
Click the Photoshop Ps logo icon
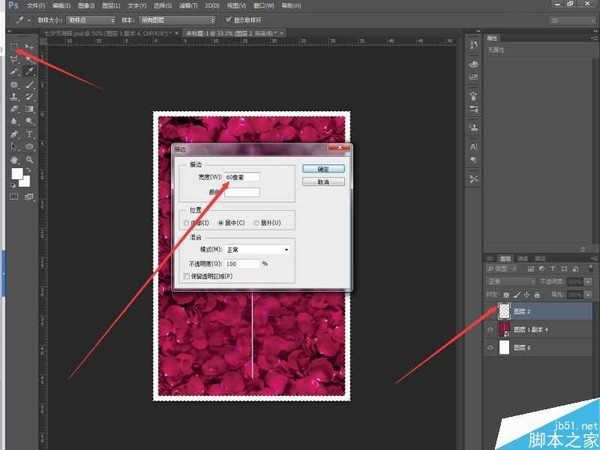tap(9, 5)
